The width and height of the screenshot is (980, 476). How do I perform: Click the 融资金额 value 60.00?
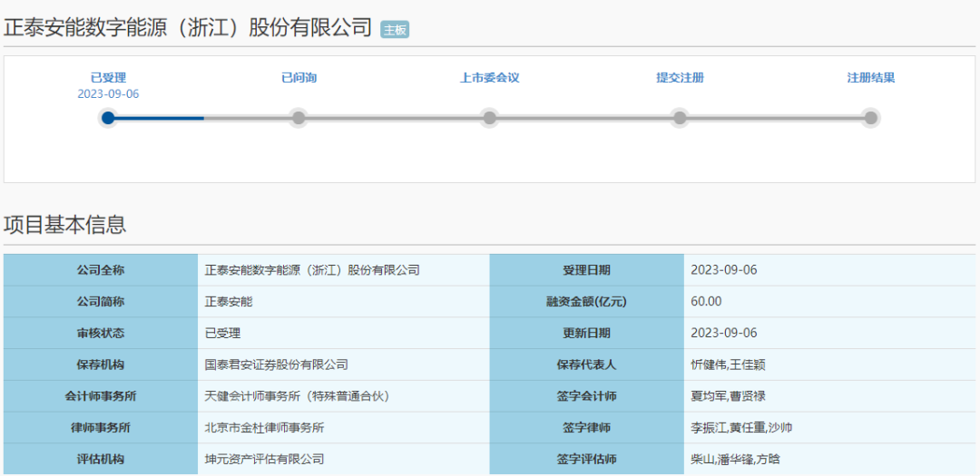click(x=706, y=302)
